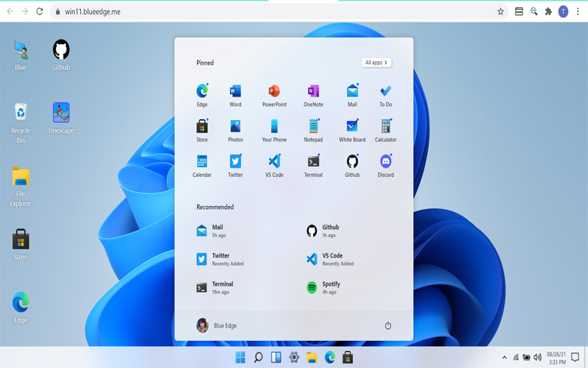
Task: Open PowerPoint in the Start menu
Action: 274,96
